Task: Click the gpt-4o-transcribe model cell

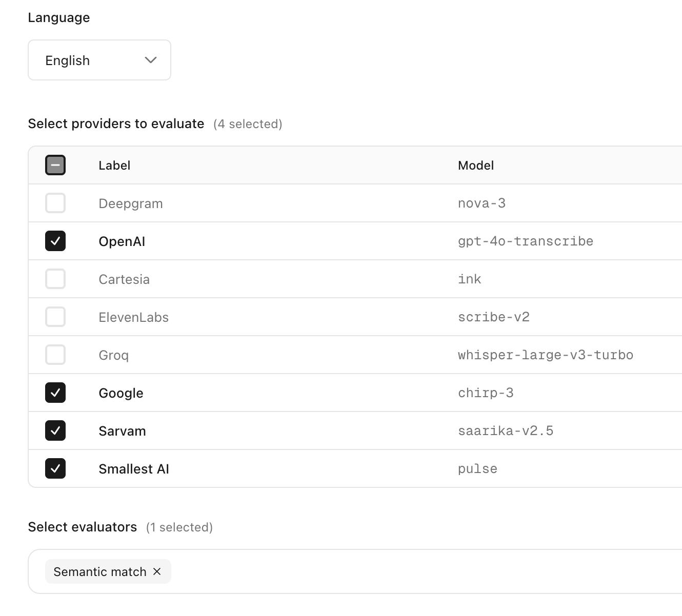Action: click(526, 241)
